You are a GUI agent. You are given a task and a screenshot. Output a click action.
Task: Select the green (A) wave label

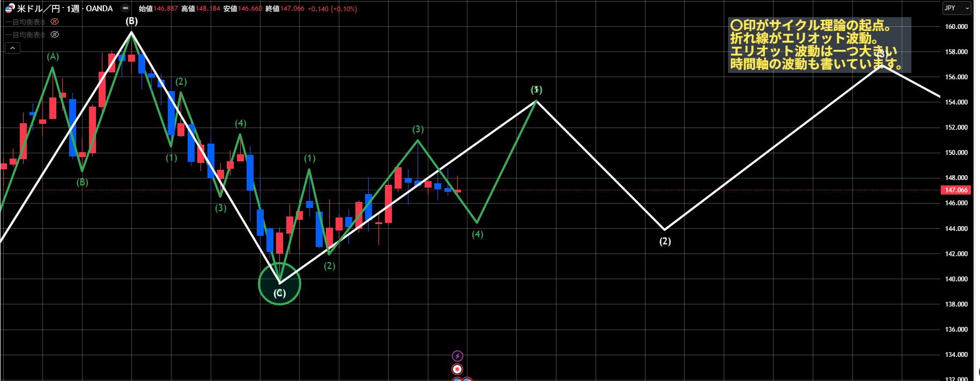click(x=53, y=57)
